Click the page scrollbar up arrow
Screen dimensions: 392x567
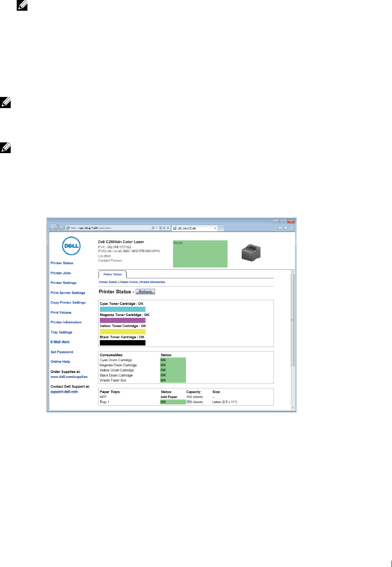(293, 272)
